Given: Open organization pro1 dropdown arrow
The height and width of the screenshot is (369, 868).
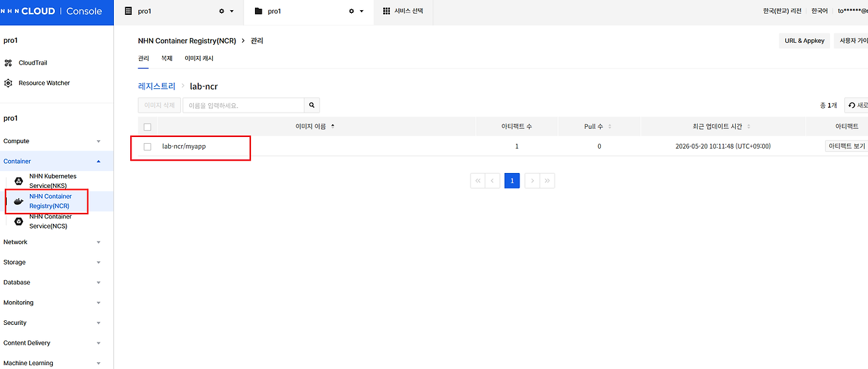Looking at the screenshot, I should click(232, 12).
